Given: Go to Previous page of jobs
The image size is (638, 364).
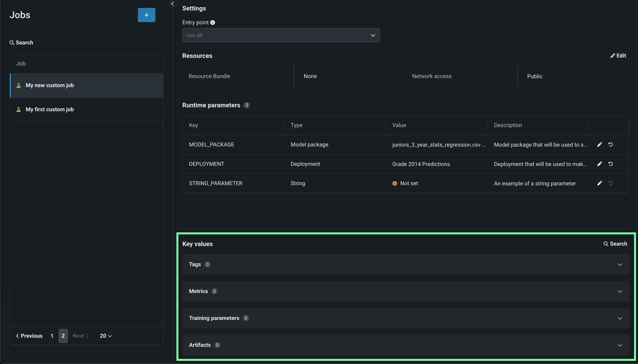Looking at the screenshot, I should coord(29,336).
